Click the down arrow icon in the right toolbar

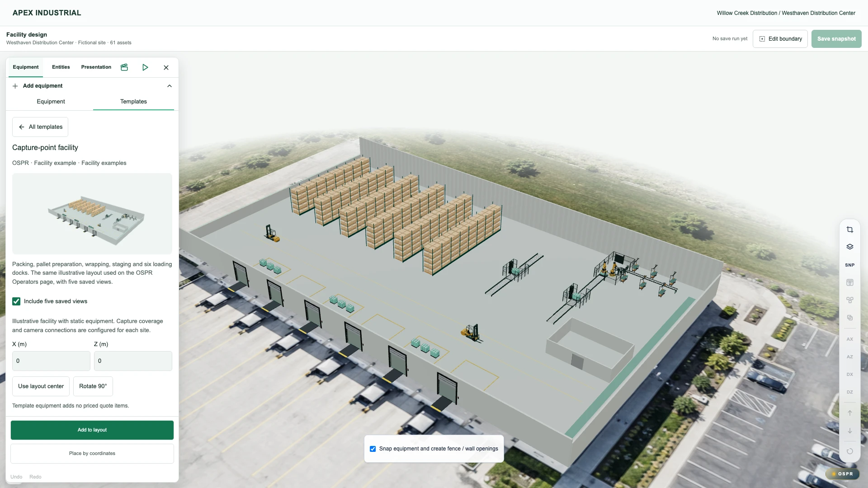tap(850, 431)
